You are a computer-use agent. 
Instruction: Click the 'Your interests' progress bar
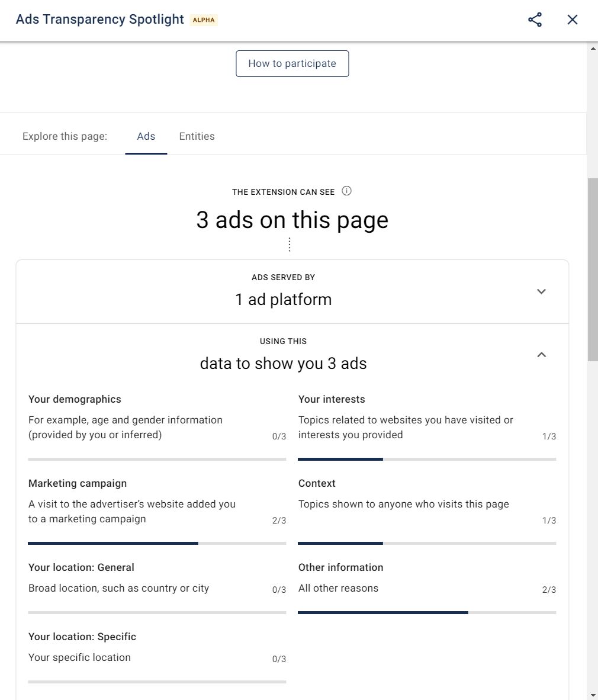click(x=427, y=459)
